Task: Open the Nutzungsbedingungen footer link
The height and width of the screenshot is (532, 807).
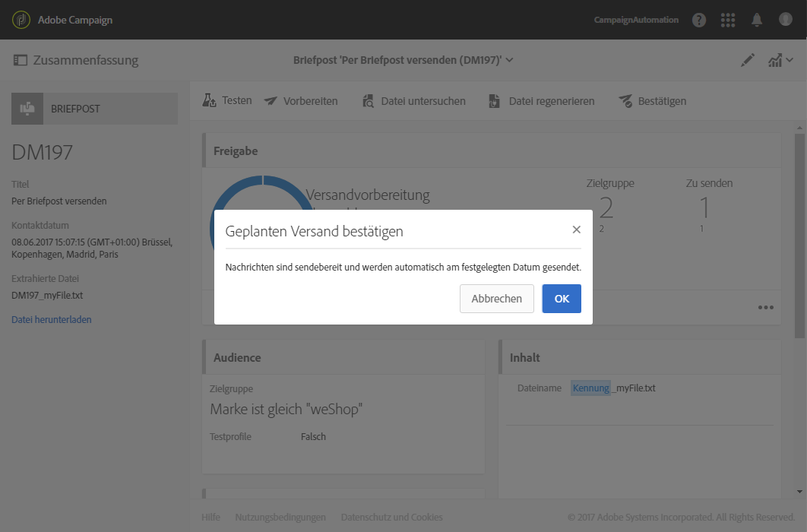Action: point(280,517)
